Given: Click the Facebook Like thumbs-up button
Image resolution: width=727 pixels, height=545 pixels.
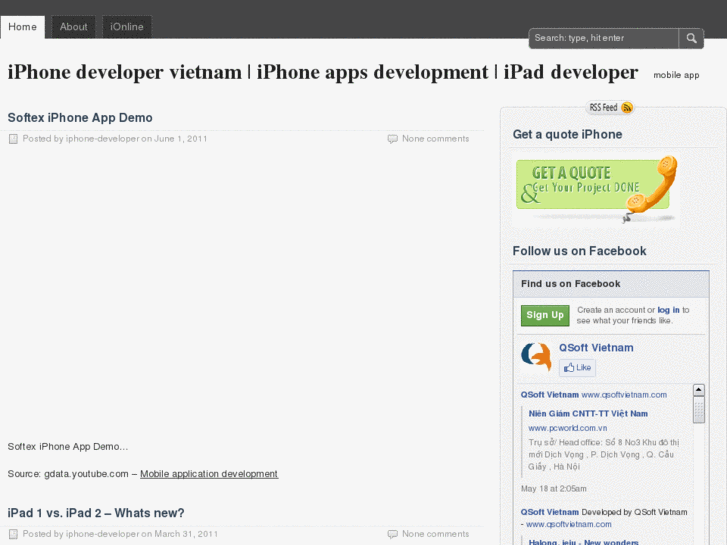Looking at the screenshot, I should tap(577, 367).
